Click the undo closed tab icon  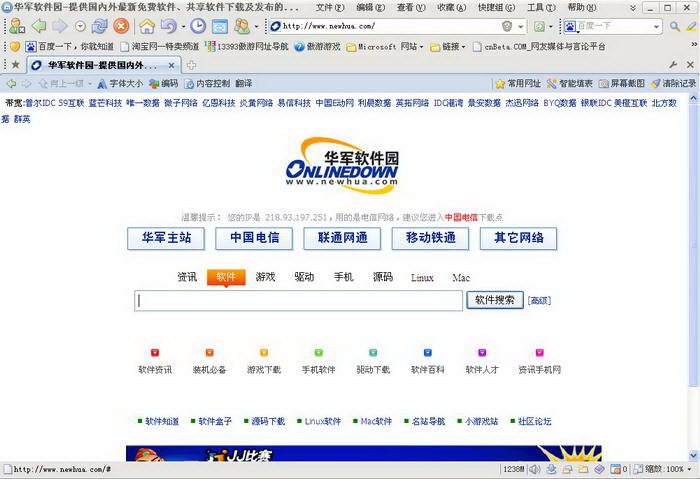pyautogui.click(x=168, y=26)
